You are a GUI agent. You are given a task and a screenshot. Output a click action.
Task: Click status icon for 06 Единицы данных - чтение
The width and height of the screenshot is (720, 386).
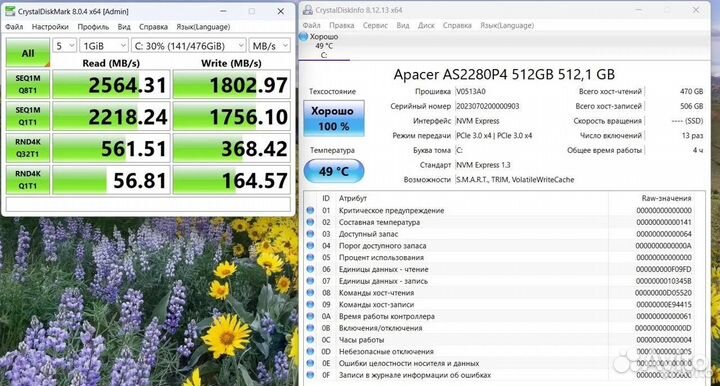(310, 269)
